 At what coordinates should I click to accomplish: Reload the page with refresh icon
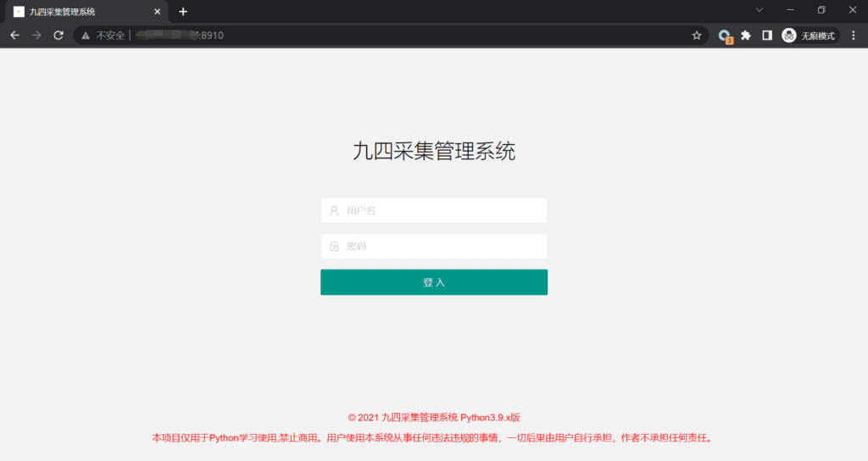tap(58, 36)
